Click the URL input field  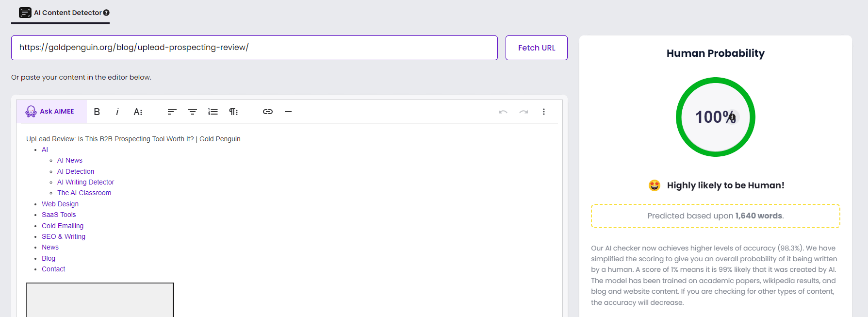click(x=254, y=48)
